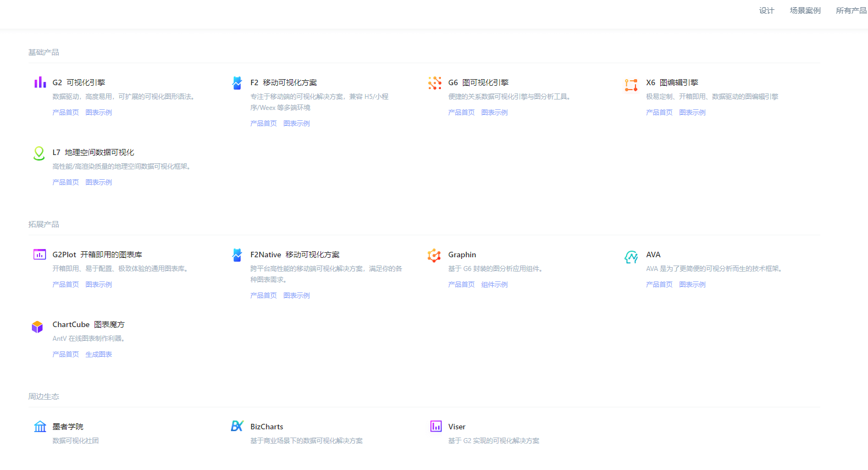Open G6 产品首页 link

point(461,112)
